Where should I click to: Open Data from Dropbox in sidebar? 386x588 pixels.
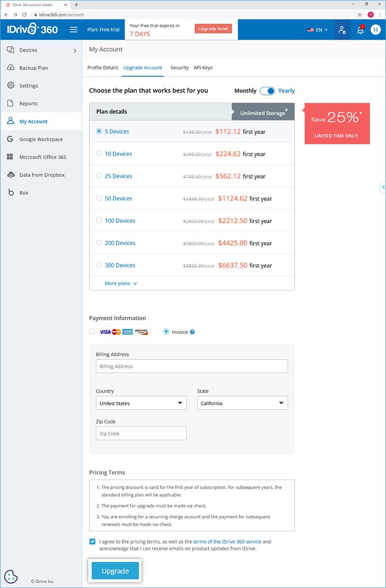click(x=41, y=175)
